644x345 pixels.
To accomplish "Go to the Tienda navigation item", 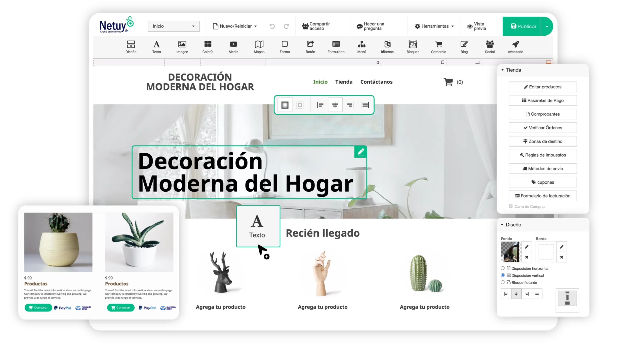I will 344,82.
